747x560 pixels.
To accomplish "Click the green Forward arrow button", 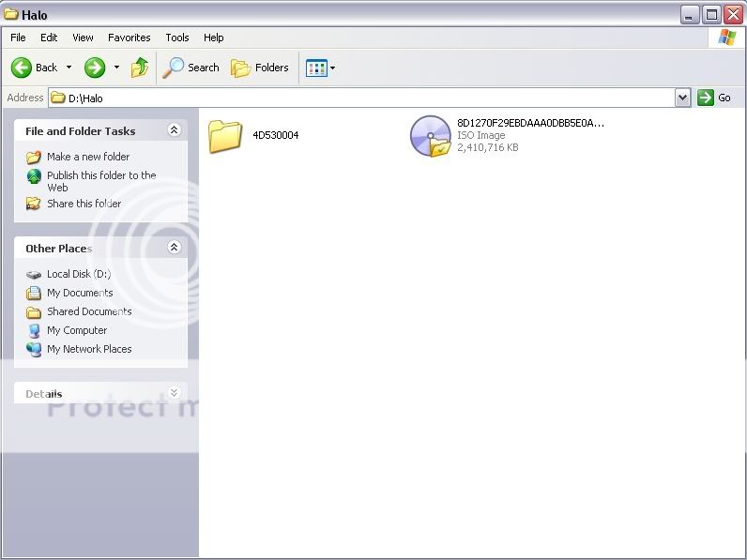I will (95, 68).
